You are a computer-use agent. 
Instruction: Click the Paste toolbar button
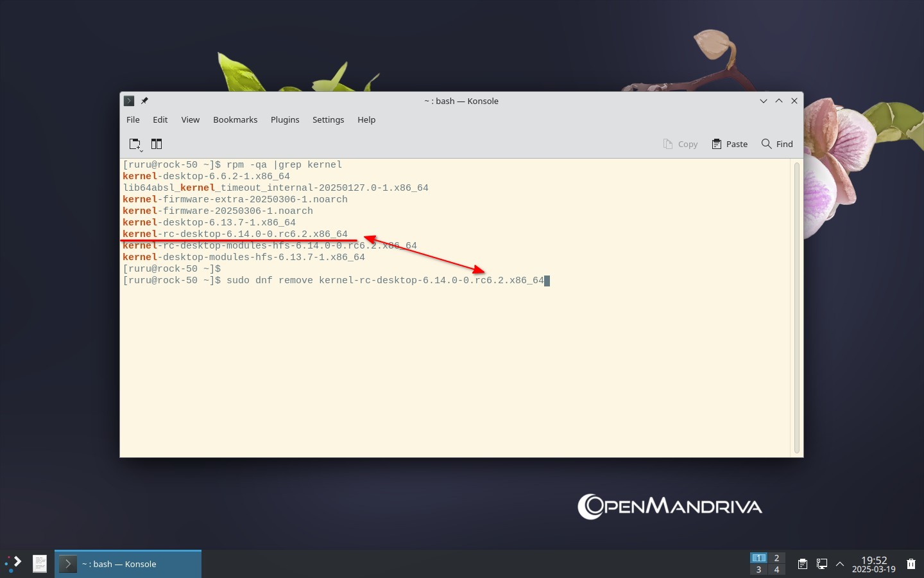click(730, 144)
